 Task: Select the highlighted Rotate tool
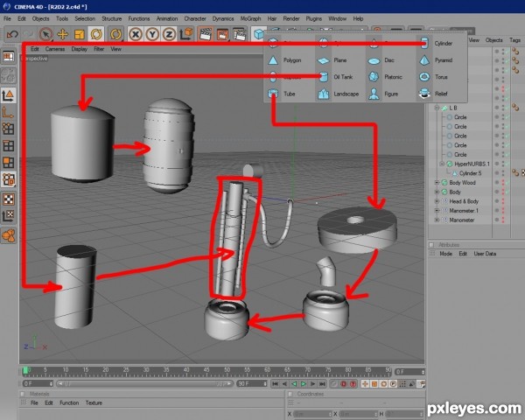click(96, 34)
